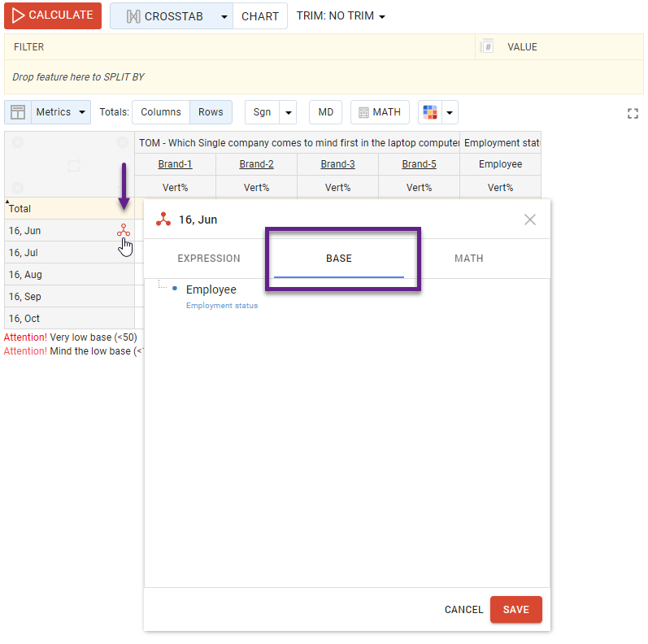This screenshot has height=644, width=648.
Task: Close the 16, Jun dialog
Action: coord(530,220)
